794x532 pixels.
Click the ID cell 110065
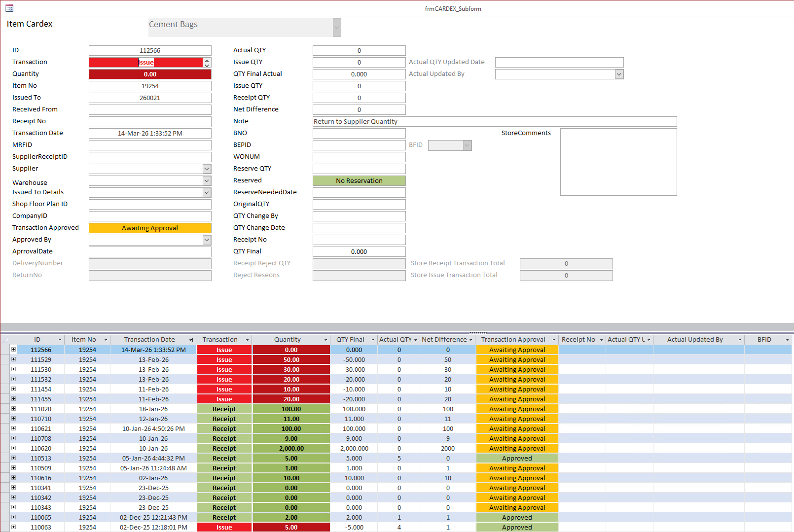coord(41,517)
